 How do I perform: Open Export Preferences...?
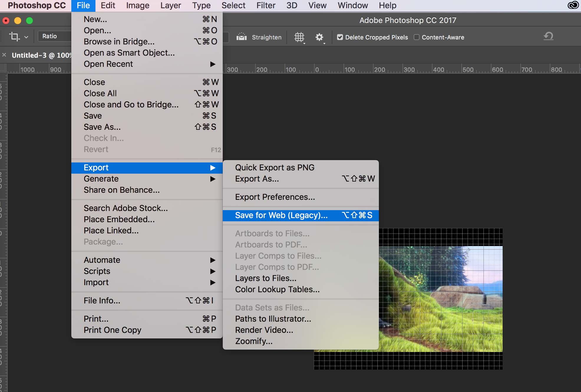point(301,197)
